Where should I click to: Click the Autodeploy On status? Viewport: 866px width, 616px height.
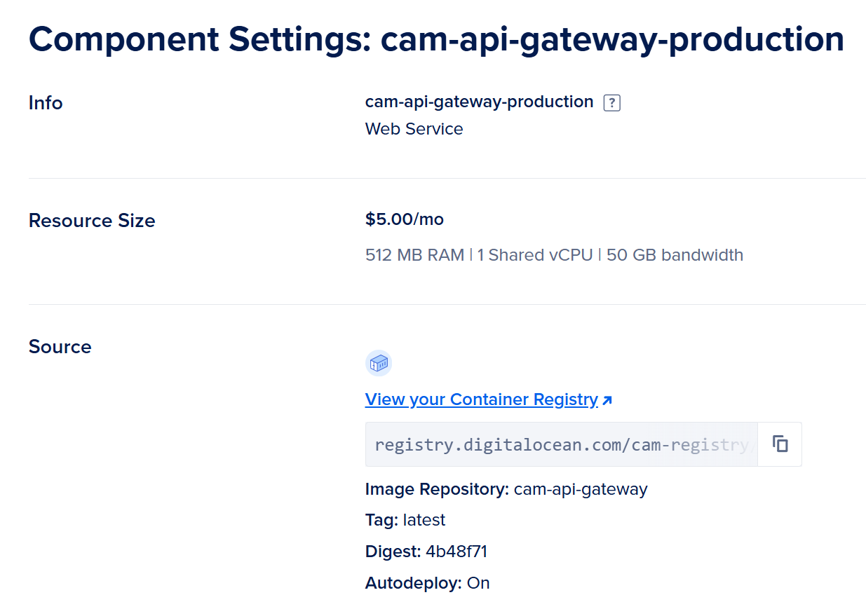tap(478, 583)
